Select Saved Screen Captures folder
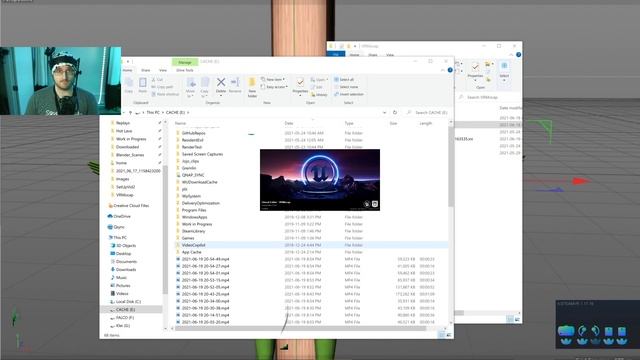The width and height of the screenshot is (640, 360). pyautogui.click(x=202, y=154)
